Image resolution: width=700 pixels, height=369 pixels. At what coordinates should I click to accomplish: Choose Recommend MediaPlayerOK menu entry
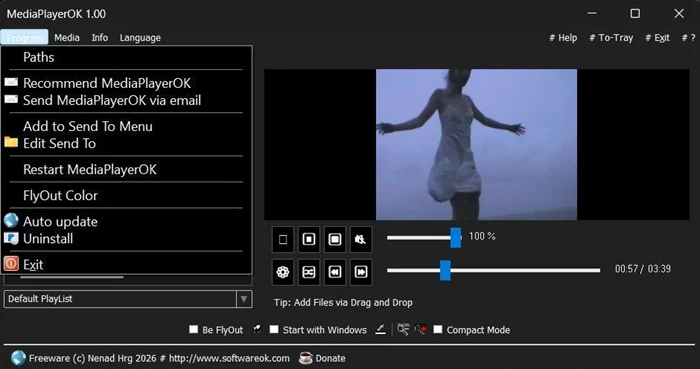coord(126,83)
